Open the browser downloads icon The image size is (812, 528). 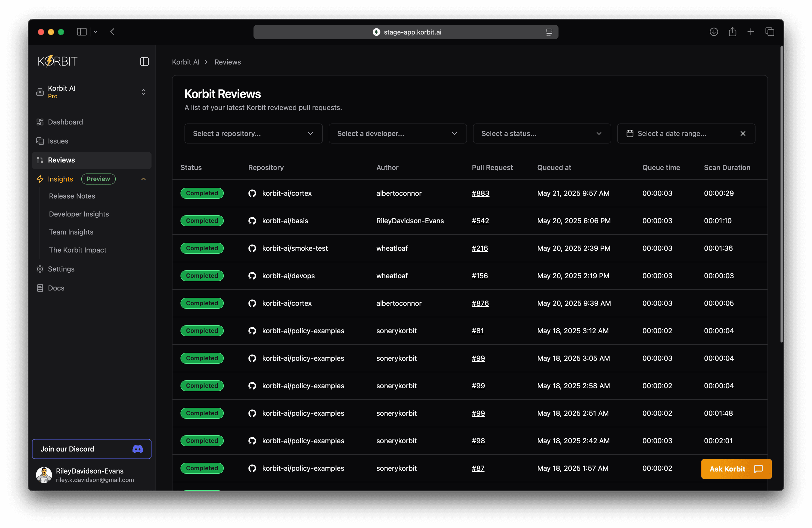714,32
